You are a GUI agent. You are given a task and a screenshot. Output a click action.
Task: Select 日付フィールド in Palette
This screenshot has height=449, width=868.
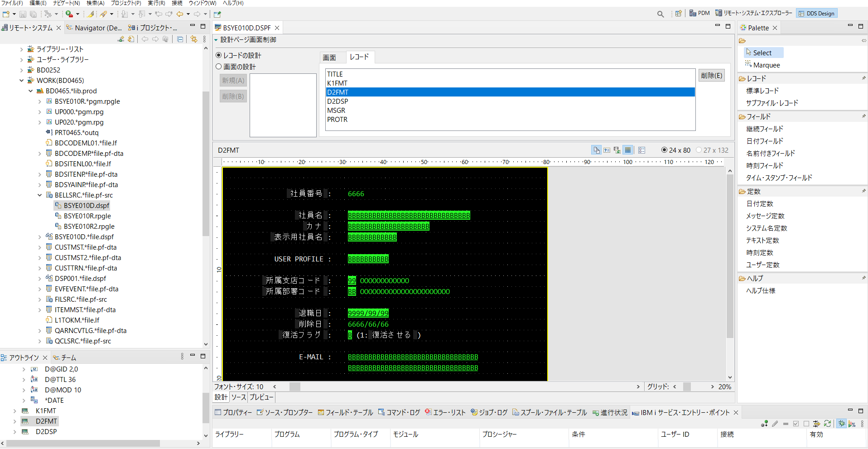[x=765, y=141]
